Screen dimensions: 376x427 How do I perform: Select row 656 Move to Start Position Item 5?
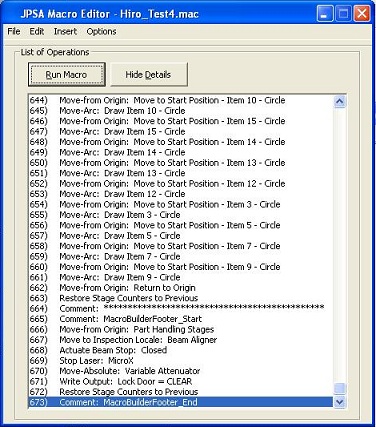click(x=181, y=225)
